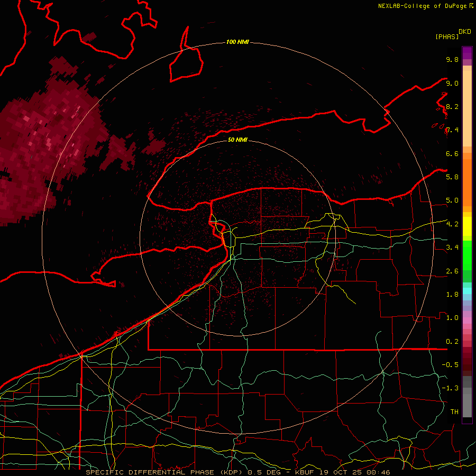
Task: Click the 1.0 value on the color scale
Action: point(452,317)
